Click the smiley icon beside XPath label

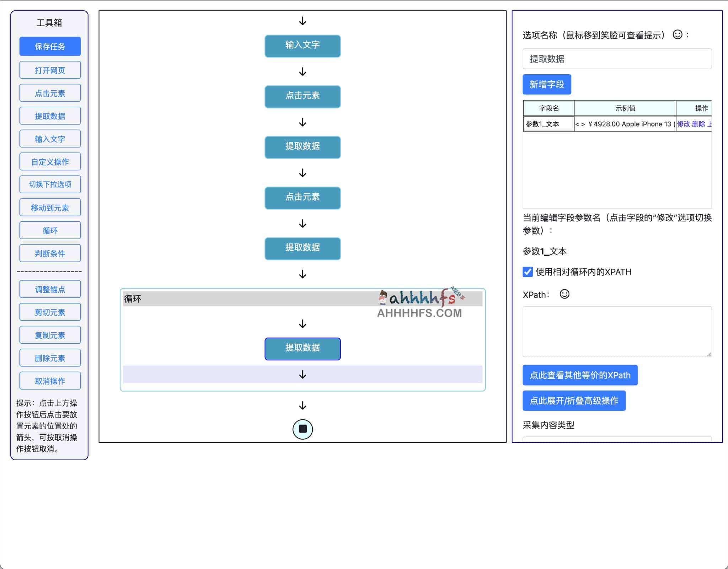point(564,294)
